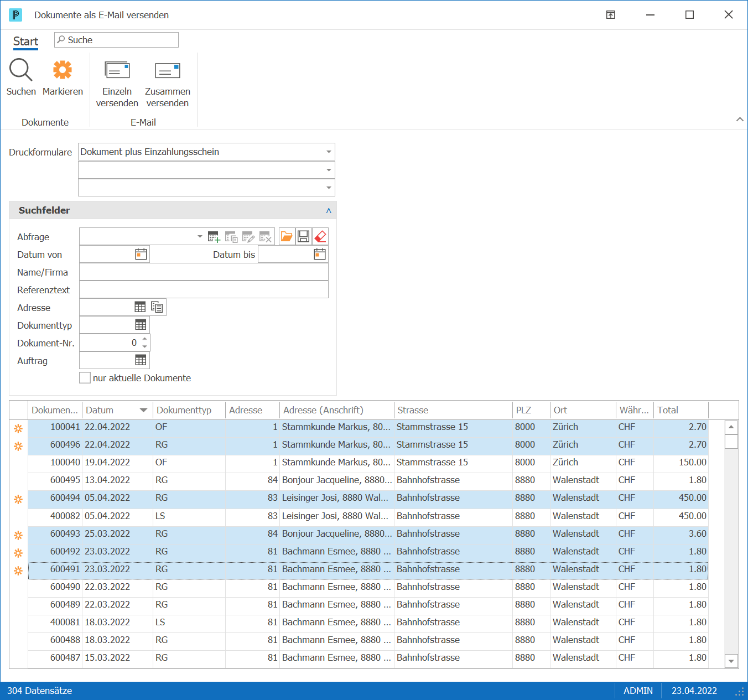748x700 pixels.
Task: Click the Total column header
Action: pyautogui.click(x=681, y=410)
